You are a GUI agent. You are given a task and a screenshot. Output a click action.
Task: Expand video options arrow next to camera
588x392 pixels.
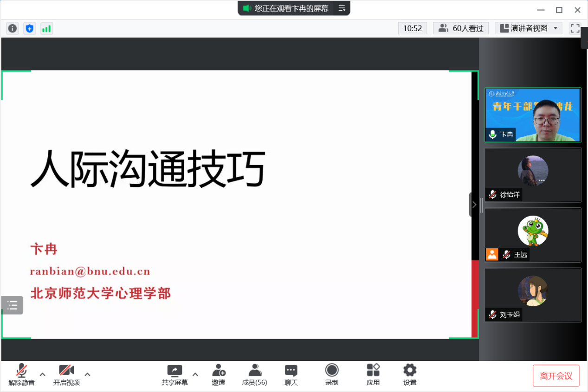[x=87, y=374]
